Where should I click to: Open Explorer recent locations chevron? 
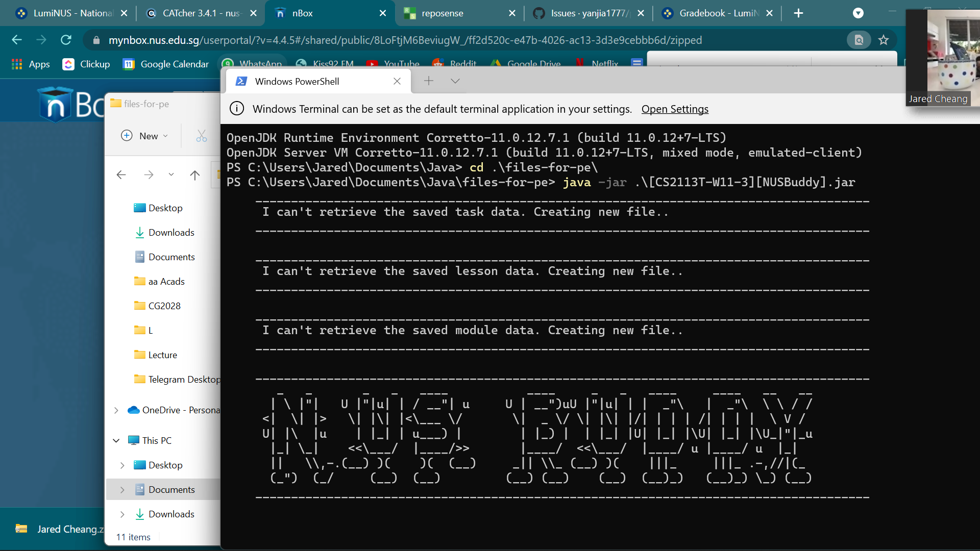(171, 175)
